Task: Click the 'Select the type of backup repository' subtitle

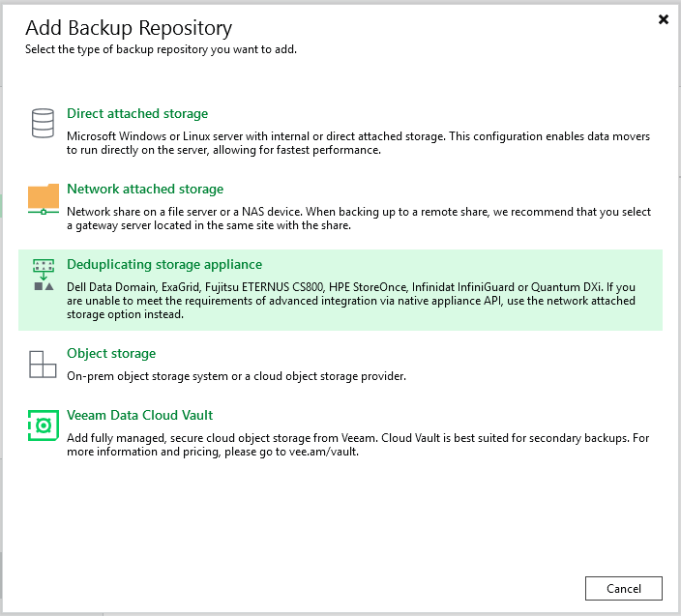Action: [x=160, y=49]
